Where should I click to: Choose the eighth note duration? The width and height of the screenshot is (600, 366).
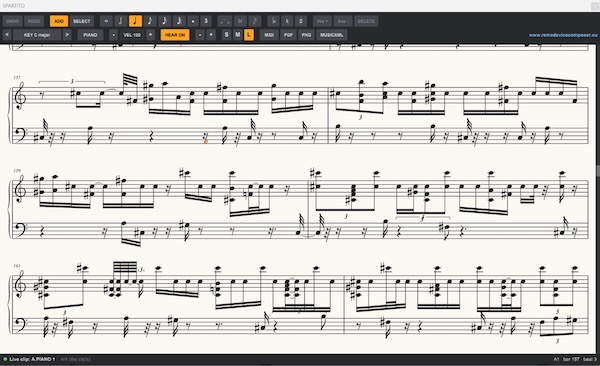150,21
